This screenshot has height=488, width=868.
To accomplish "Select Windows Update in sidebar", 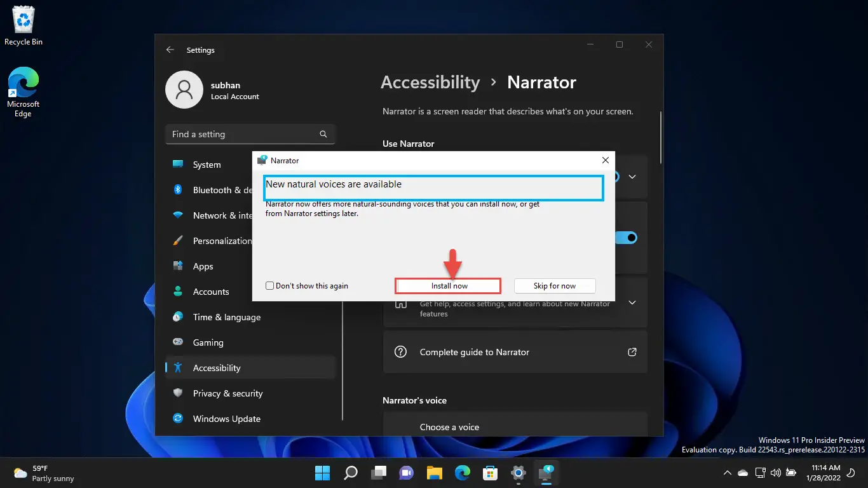I will [250, 419].
